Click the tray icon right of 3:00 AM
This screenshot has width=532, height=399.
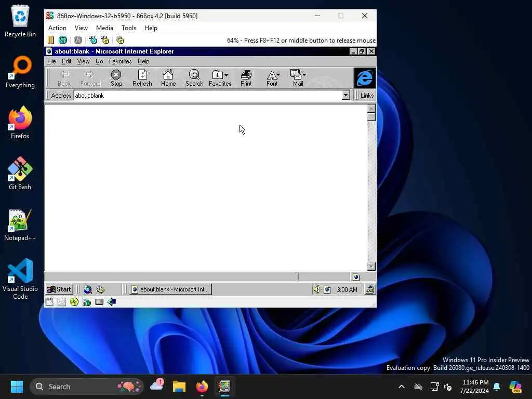(x=370, y=289)
